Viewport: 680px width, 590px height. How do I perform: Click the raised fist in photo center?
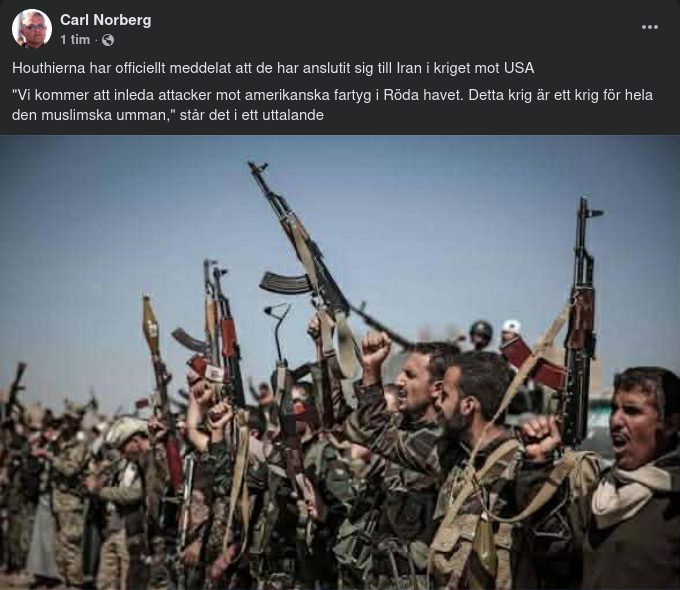(x=376, y=349)
